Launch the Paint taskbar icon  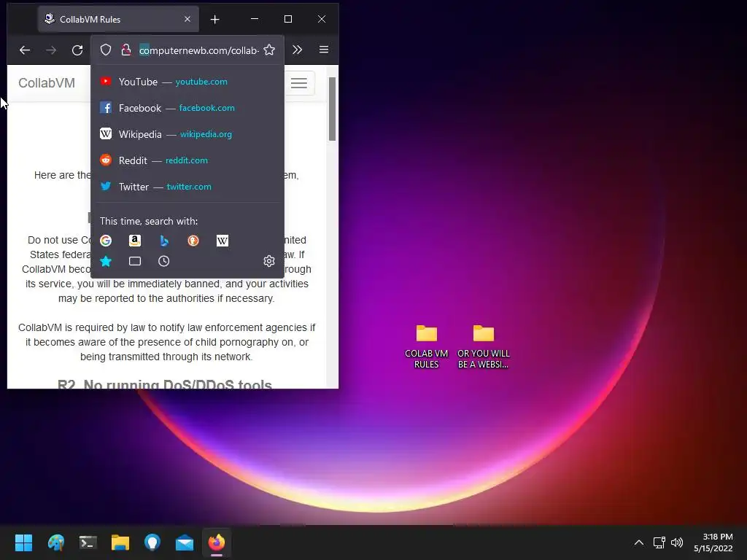[x=55, y=542]
